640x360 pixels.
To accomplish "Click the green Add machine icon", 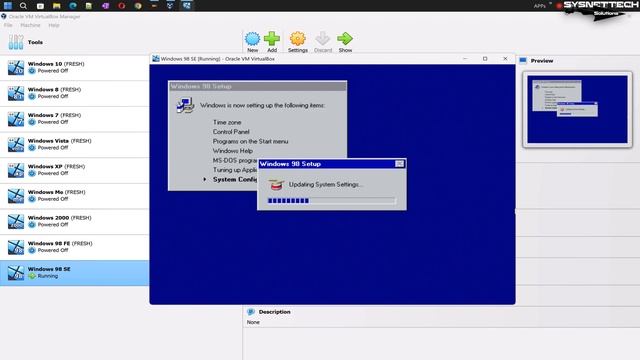I will tap(272, 39).
